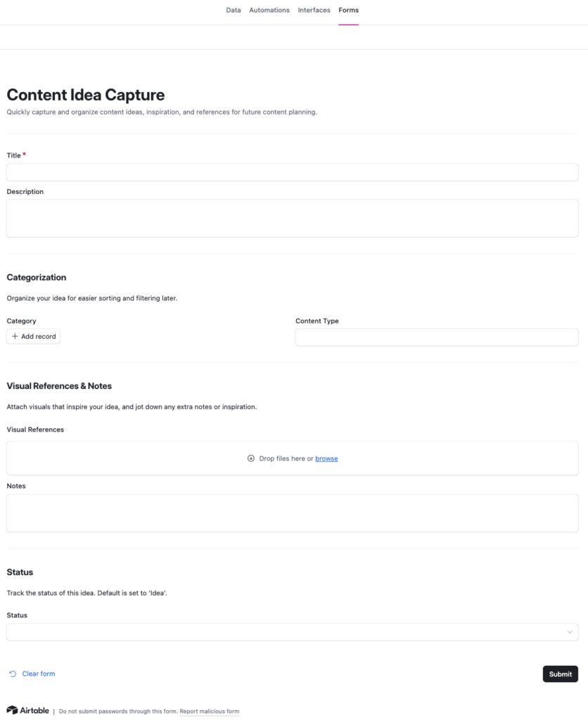Viewport: 588px width, 720px height.
Task: Open the Content Type selection field
Action: (x=436, y=337)
